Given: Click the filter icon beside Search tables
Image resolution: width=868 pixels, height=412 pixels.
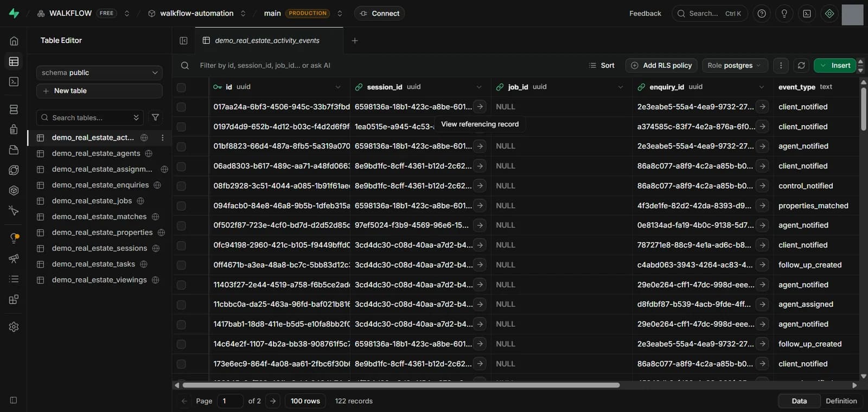Looking at the screenshot, I should pos(155,118).
